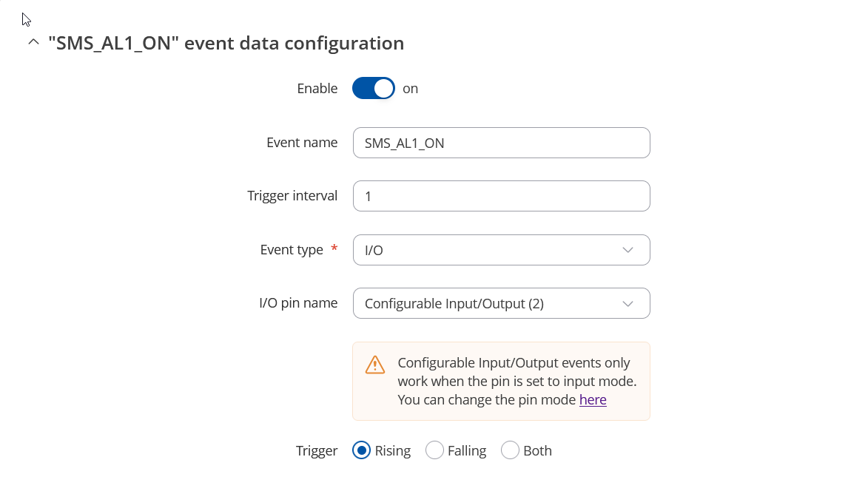The width and height of the screenshot is (868, 491).
Task: Click the chevron arrow beside Configurable Input/Output (2)
Action: tap(628, 304)
